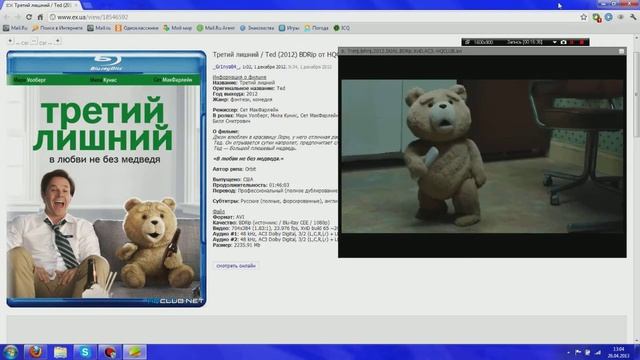The height and width of the screenshot is (360, 640).
Task: Open the uploader username link under the title
Action: [227, 67]
